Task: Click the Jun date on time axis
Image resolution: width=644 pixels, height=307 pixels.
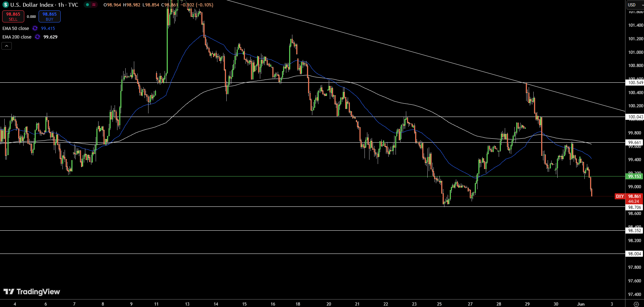Action: pyautogui.click(x=581, y=304)
